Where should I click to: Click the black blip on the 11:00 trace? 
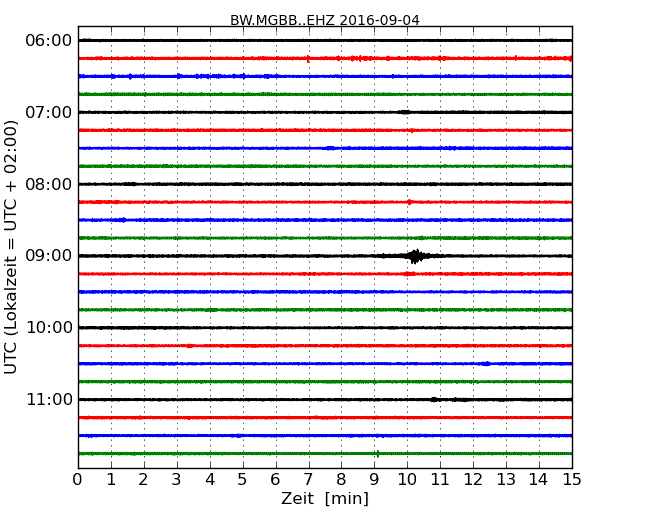tap(434, 399)
